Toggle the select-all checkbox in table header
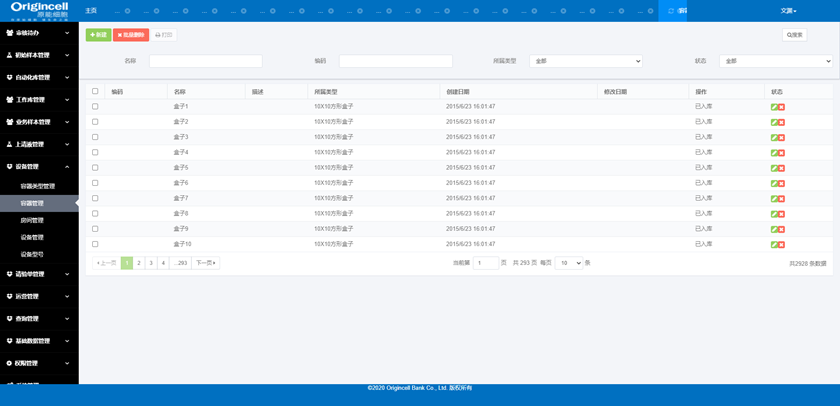This screenshot has height=406, width=840. coord(96,91)
